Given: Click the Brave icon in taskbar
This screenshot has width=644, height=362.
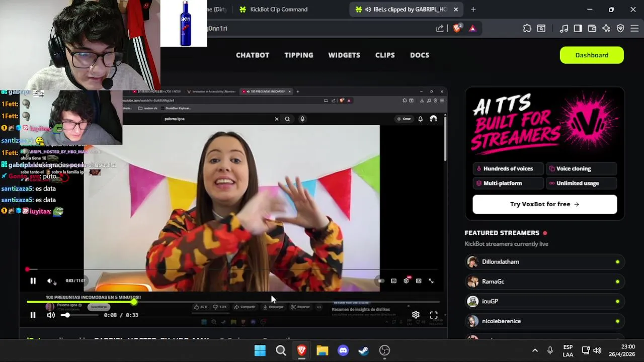Looking at the screenshot, I should pos(301,350).
